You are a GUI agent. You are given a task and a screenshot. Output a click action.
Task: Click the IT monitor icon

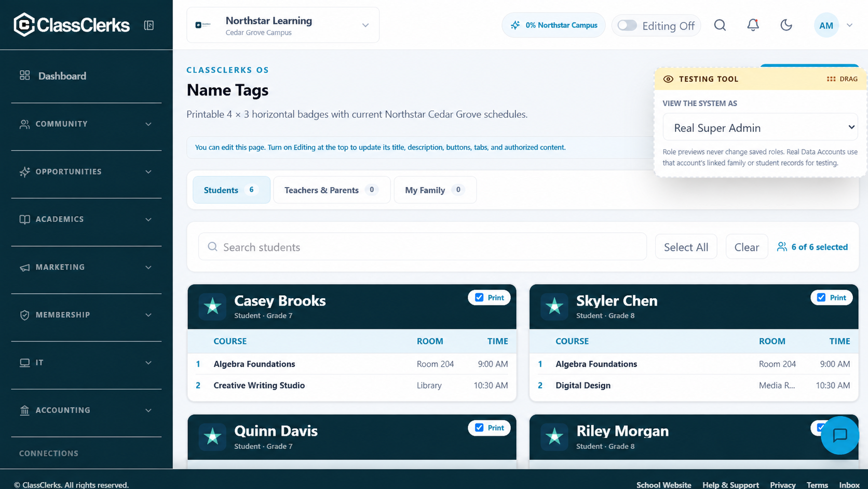24,363
